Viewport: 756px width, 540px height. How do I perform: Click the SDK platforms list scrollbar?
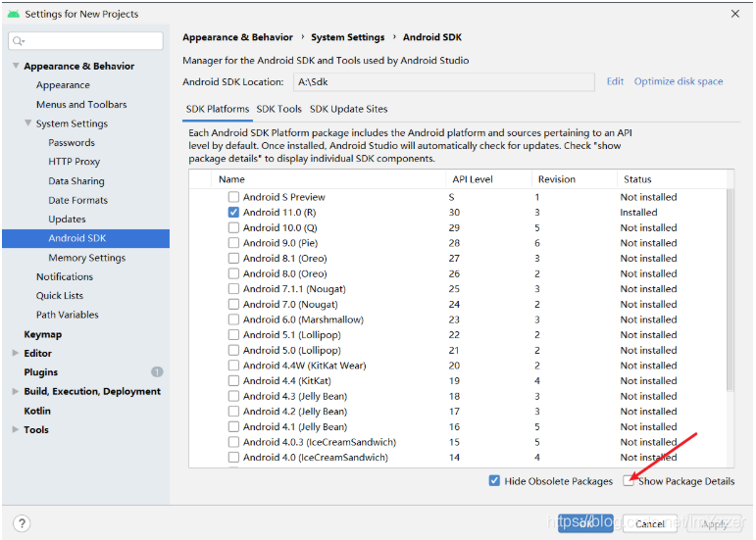coord(730,289)
